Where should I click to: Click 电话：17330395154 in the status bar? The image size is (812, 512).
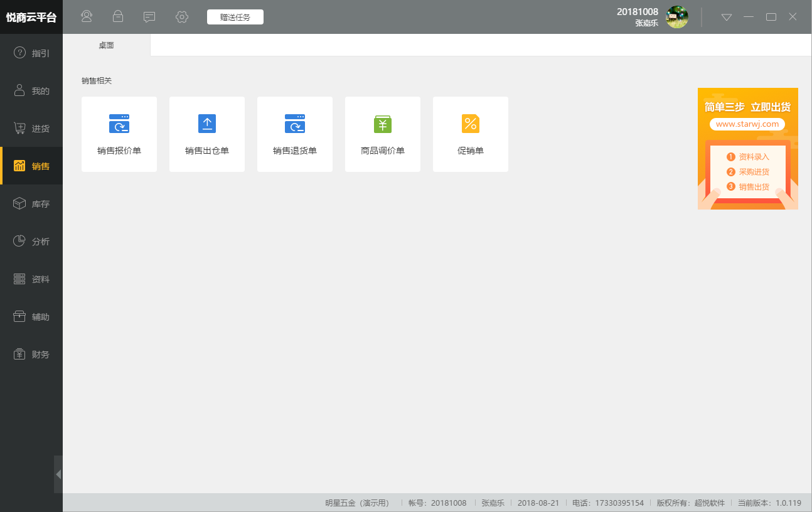click(x=608, y=503)
